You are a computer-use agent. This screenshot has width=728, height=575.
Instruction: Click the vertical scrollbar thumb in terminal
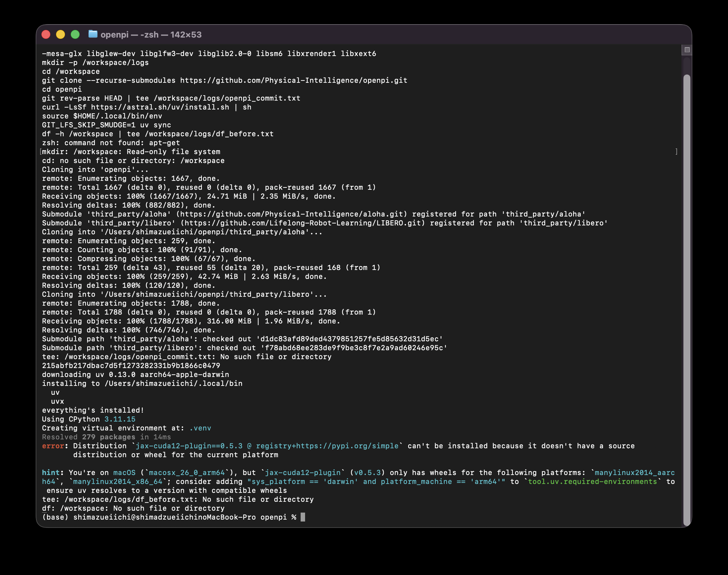tap(687, 300)
